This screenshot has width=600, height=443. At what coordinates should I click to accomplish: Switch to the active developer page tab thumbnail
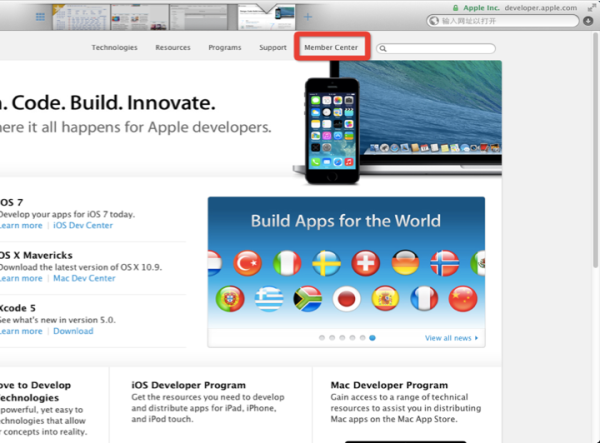(267, 17)
